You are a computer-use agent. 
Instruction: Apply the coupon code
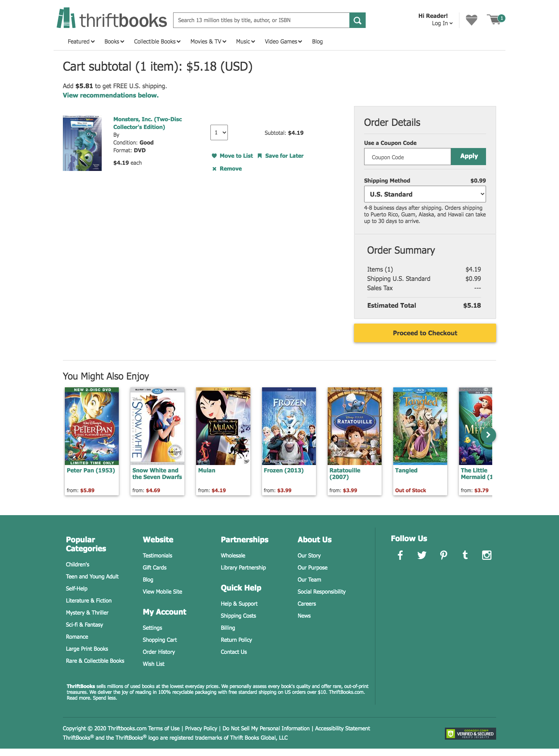469,156
